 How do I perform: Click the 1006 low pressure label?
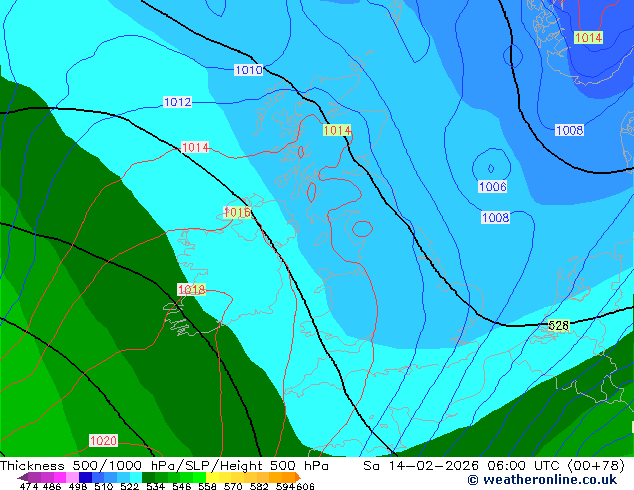[492, 186]
